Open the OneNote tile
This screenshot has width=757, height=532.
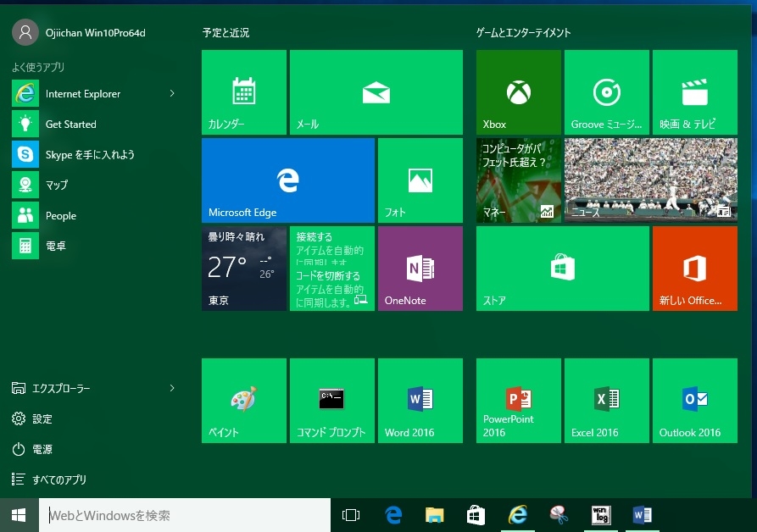[x=420, y=268]
